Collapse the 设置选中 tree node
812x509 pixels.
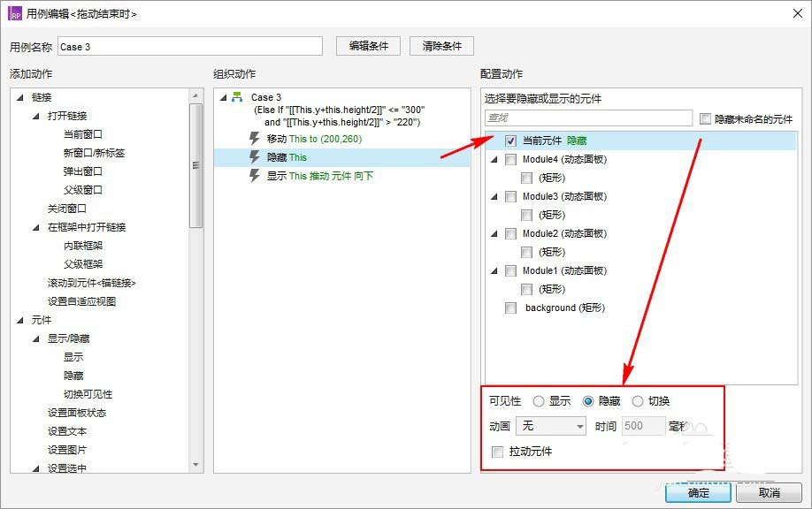coord(35,468)
